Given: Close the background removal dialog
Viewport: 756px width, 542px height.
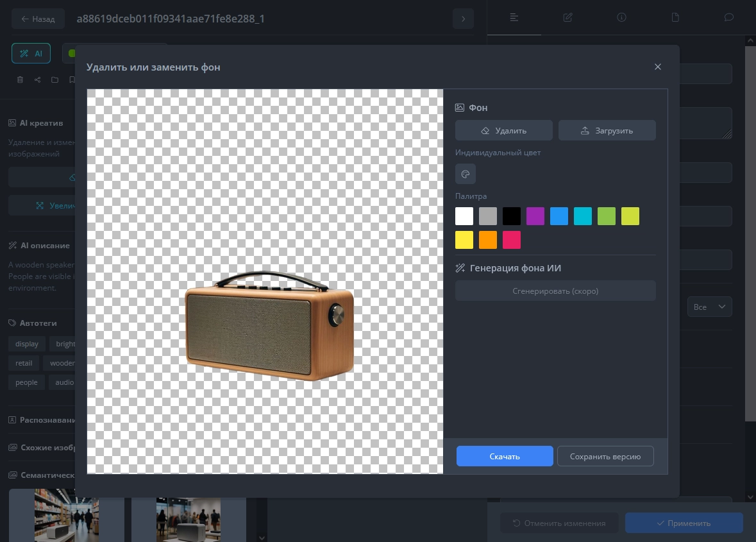Looking at the screenshot, I should click(x=657, y=67).
